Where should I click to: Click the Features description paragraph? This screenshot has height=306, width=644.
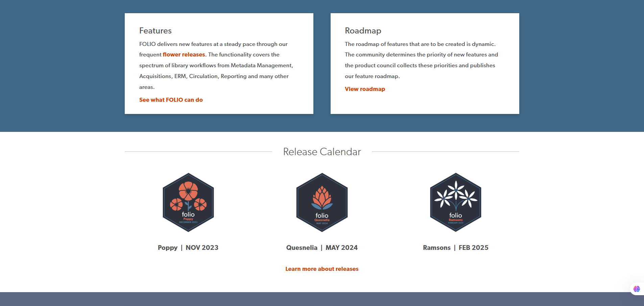coord(216,66)
